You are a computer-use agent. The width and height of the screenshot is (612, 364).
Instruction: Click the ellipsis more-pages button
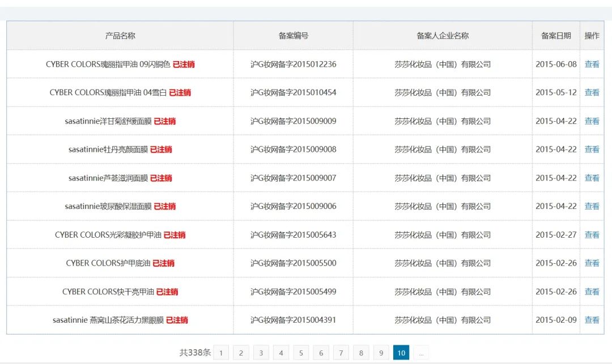click(421, 353)
